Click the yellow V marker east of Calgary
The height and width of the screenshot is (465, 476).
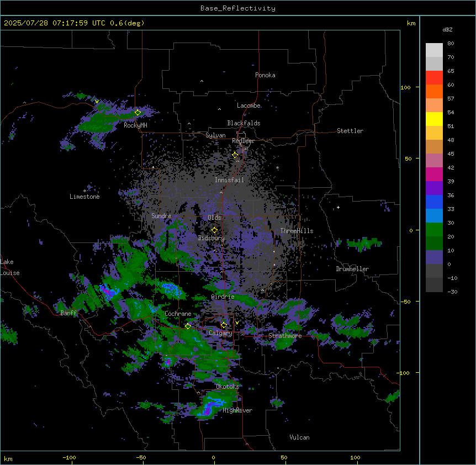pyautogui.click(x=237, y=323)
